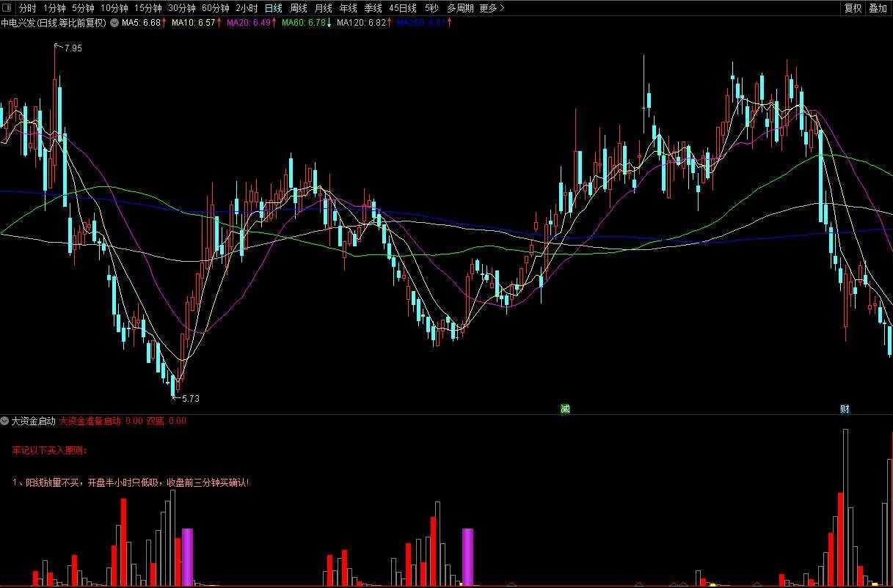Image resolution: width=893 pixels, height=588 pixels.
Task: Select the 2小时 period tab
Action: coord(247,9)
